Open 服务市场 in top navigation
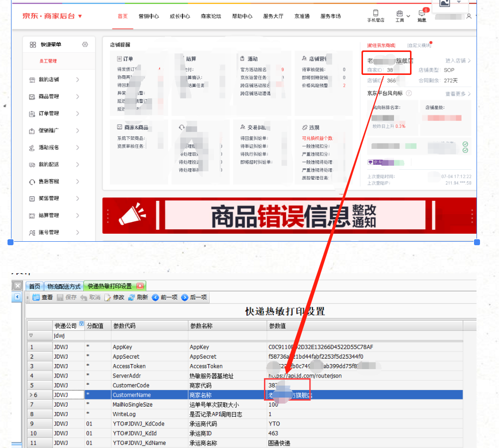The height and width of the screenshot is (448, 499). pos(330,16)
